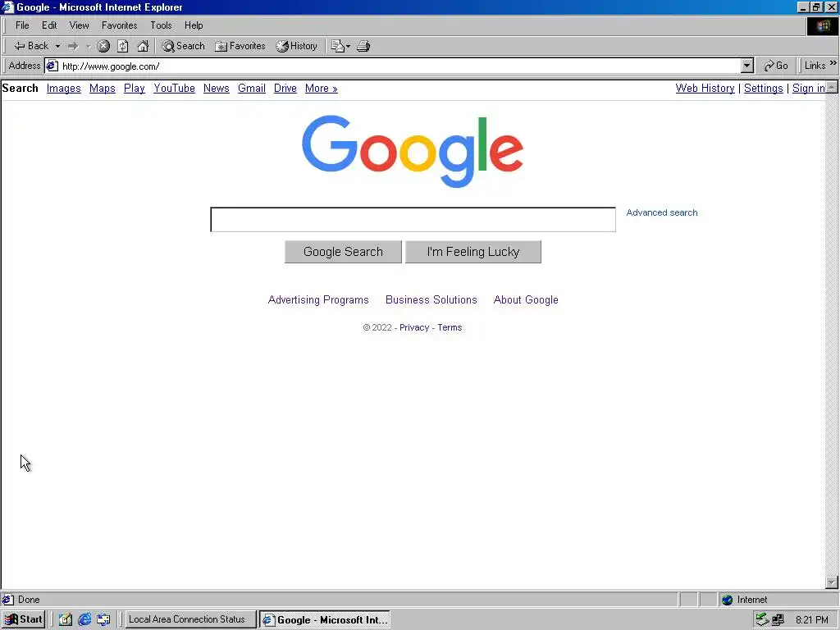Open the Privacy link
Viewport: 840px width, 630px height.
click(x=414, y=328)
